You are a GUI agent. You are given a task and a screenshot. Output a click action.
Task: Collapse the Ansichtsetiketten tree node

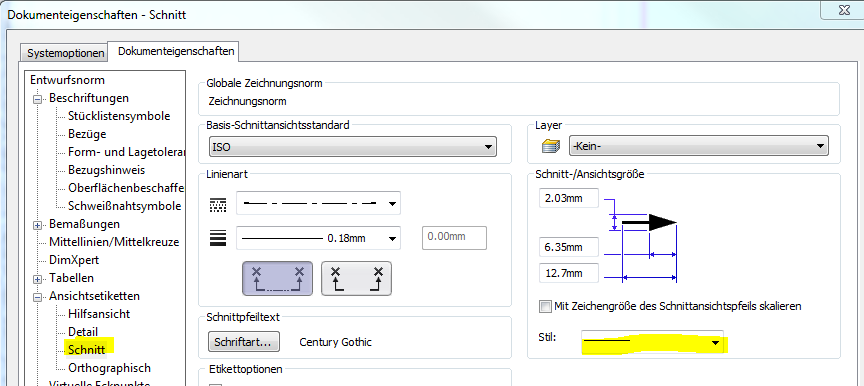point(37,297)
